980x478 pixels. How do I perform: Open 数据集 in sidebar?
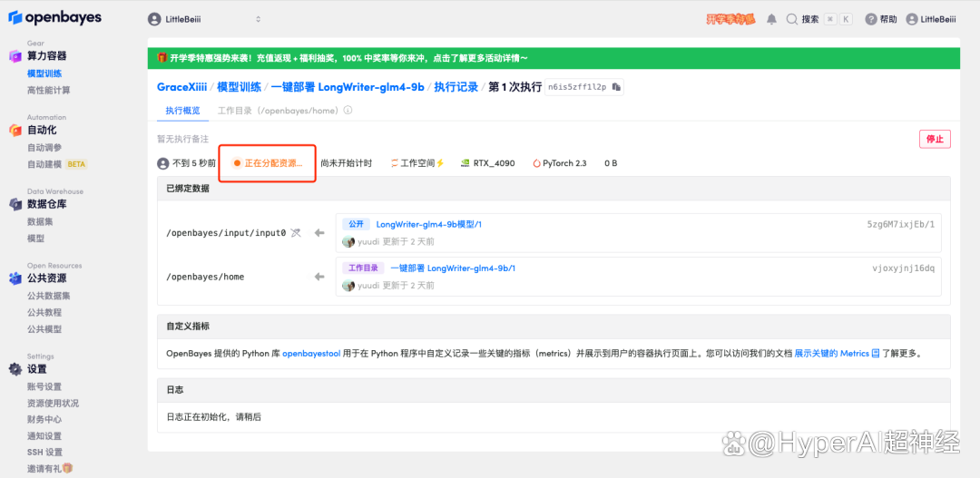[x=40, y=222]
